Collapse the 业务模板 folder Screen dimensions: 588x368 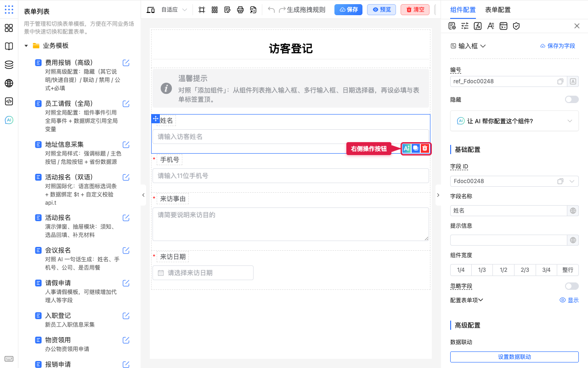pos(26,46)
